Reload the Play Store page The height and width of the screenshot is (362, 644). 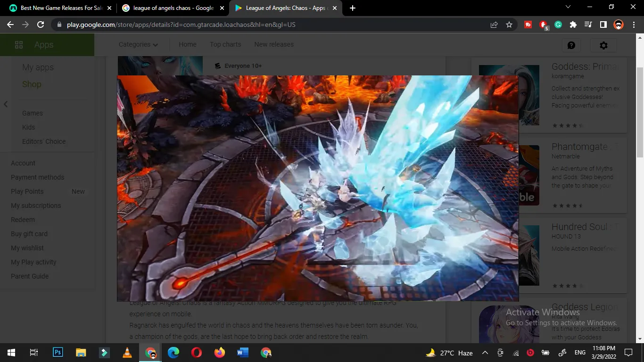click(x=41, y=25)
